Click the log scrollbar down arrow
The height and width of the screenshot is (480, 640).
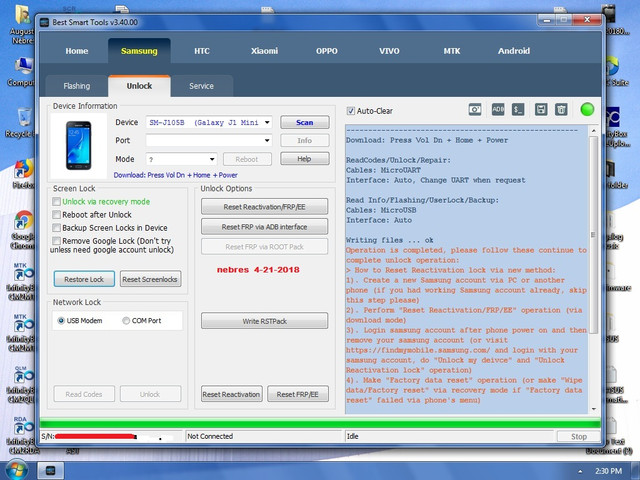coord(593,409)
